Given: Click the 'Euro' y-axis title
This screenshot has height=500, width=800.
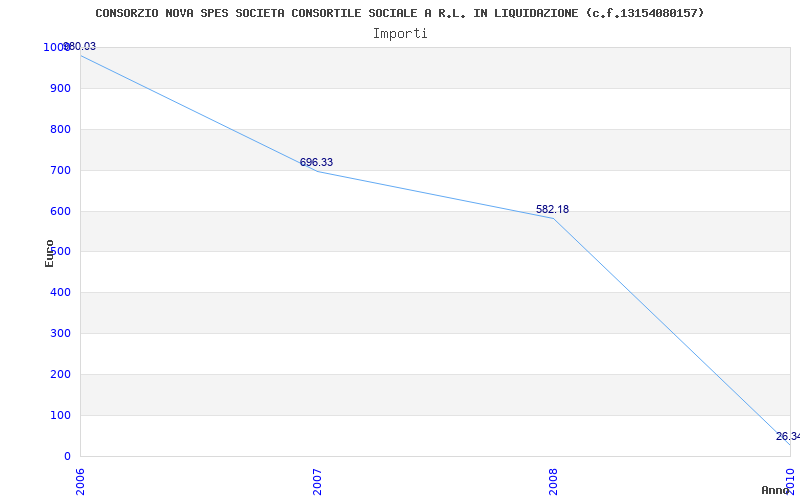Looking at the screenshot, I should (49, 254).
